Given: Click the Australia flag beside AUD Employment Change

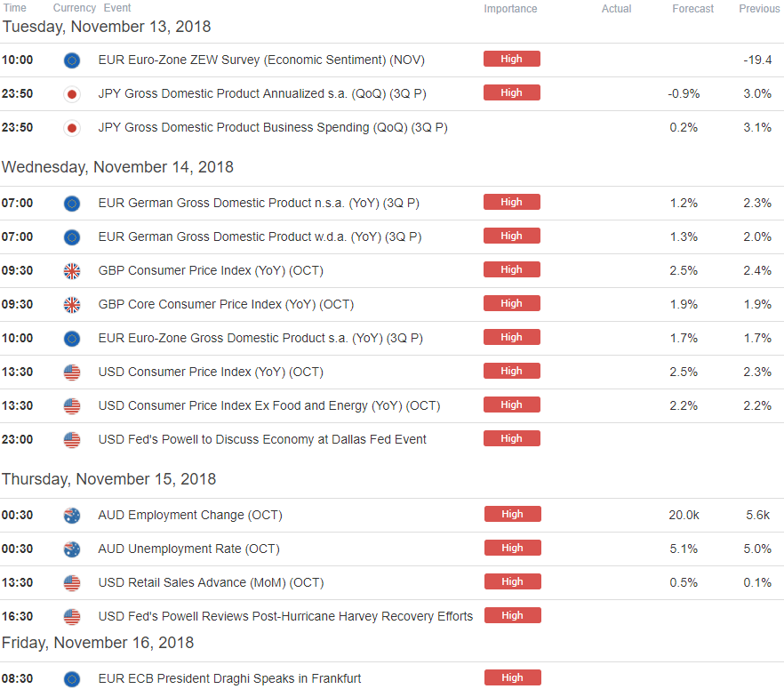Looking at the screenshot, I should pyautogui.click(x=72, y=516).
